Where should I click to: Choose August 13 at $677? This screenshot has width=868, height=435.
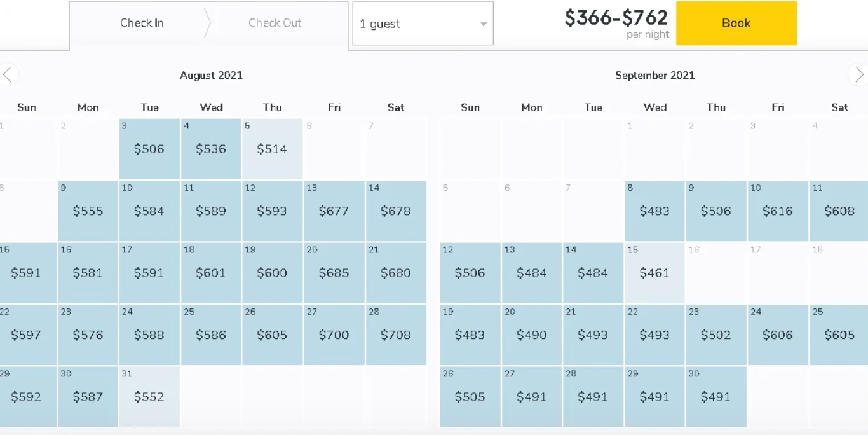[334, 211]
